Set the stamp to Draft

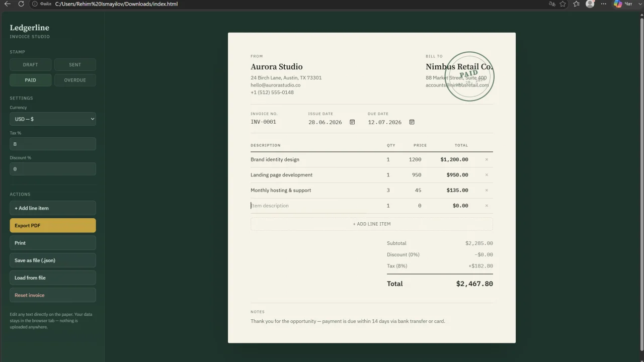point(30,64)
